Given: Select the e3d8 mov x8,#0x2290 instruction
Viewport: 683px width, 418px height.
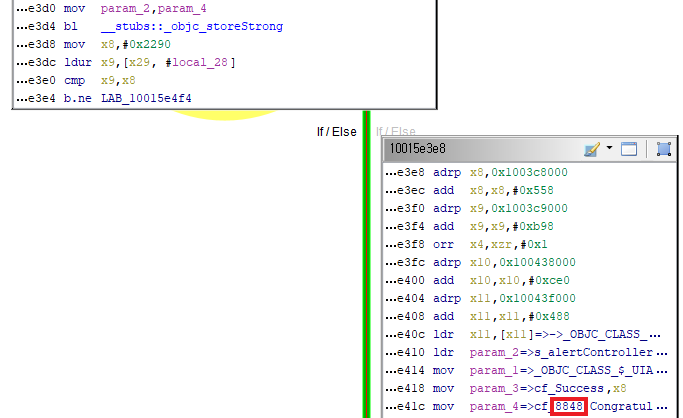Looking at the screenshot, I should (94, 44).
